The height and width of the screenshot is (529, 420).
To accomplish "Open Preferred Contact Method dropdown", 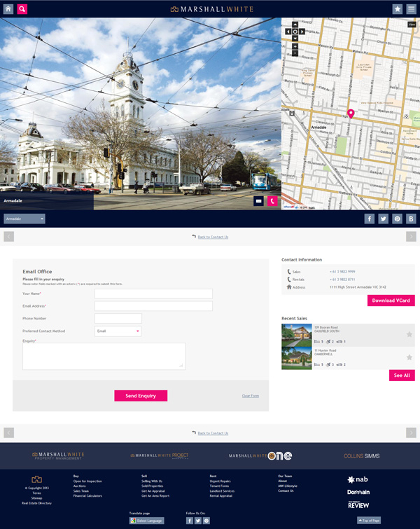I will [x=118, y=331].
